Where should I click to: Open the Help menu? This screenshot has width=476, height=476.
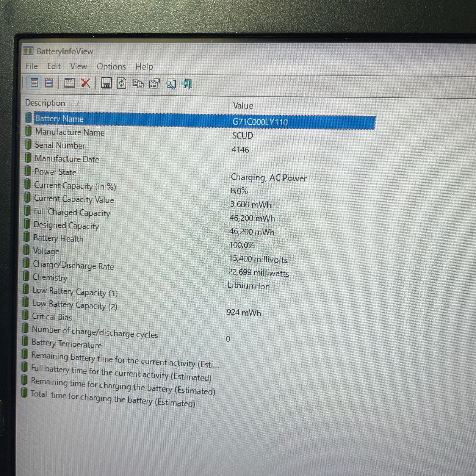[x=144, y=67]
